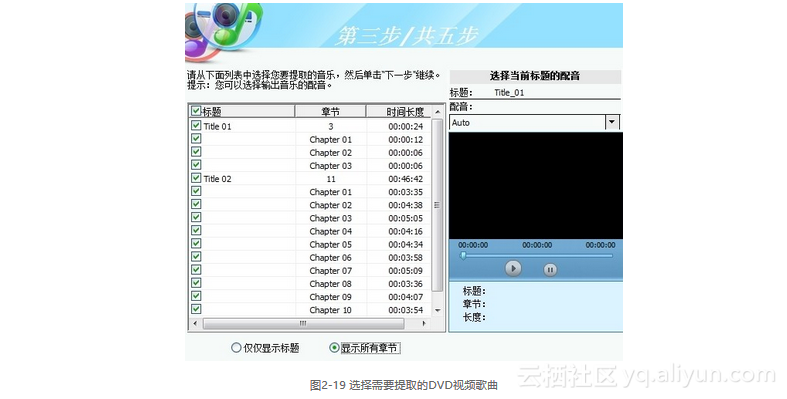Image resolution: width=787 pixels, height=399 pixels.
Task: Click Chapter 06 in the list
Action: point(330,257)
